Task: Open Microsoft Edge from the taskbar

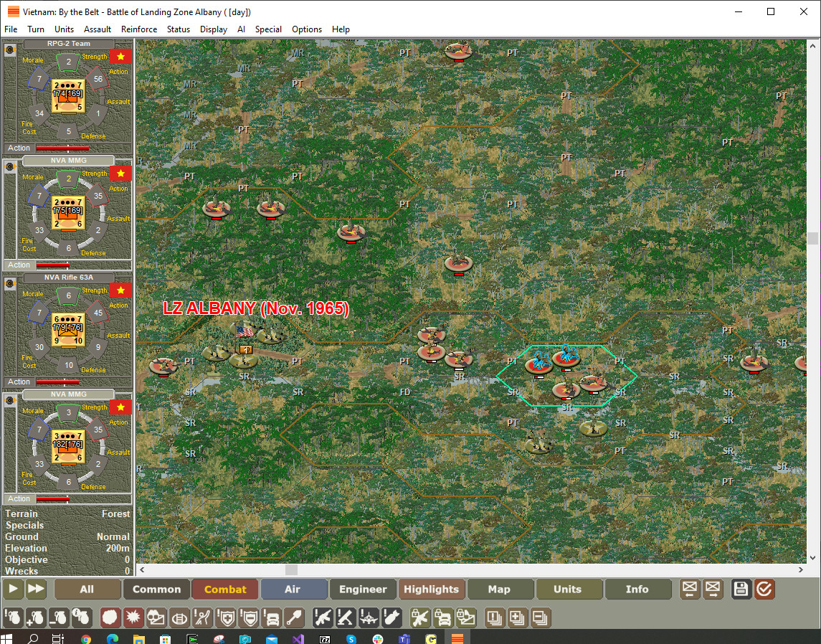Action: pyautogui.click(x=112, y=639)
